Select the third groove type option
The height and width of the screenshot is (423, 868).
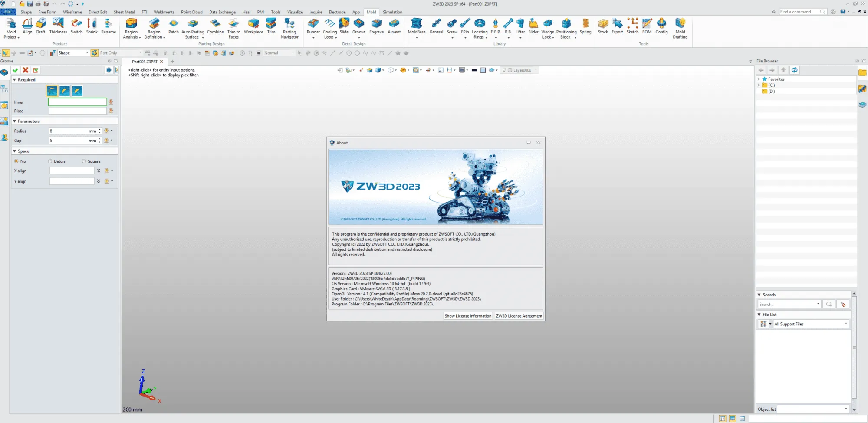click(77, 91)
